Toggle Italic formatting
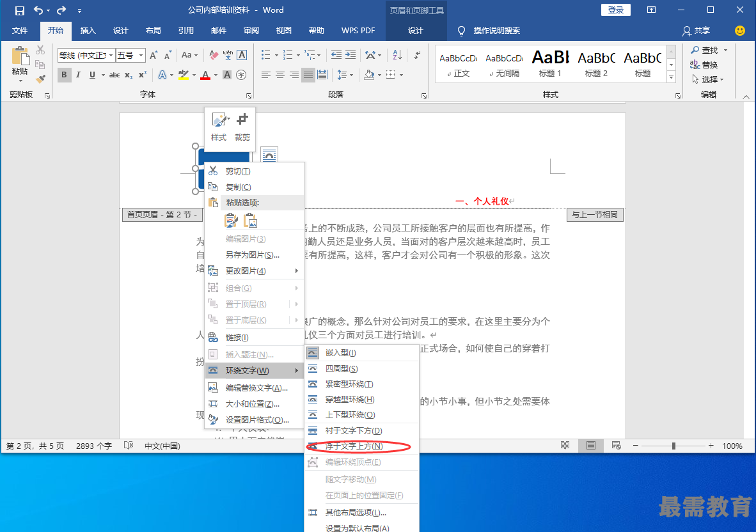 click(78, 75)
